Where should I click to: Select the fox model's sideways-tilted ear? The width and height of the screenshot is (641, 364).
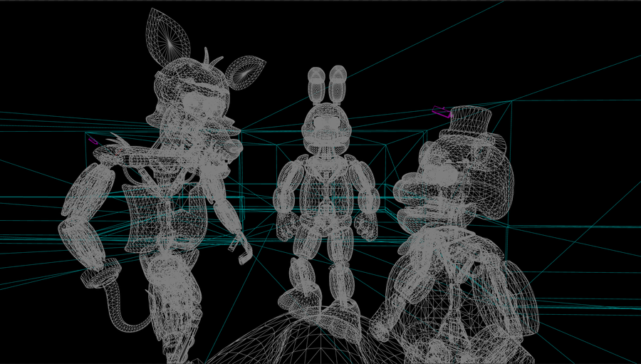[245, 73]
